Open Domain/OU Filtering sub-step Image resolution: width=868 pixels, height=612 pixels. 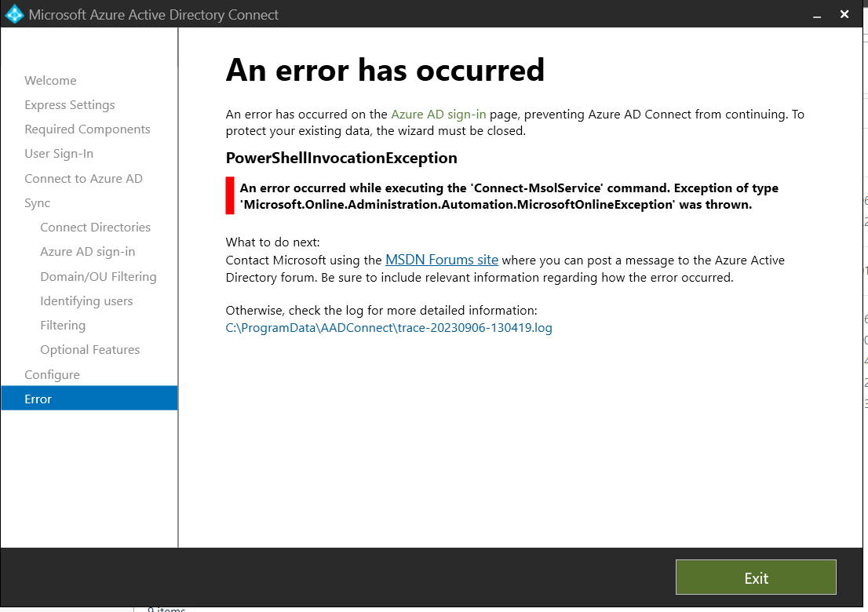coord(98,276)
